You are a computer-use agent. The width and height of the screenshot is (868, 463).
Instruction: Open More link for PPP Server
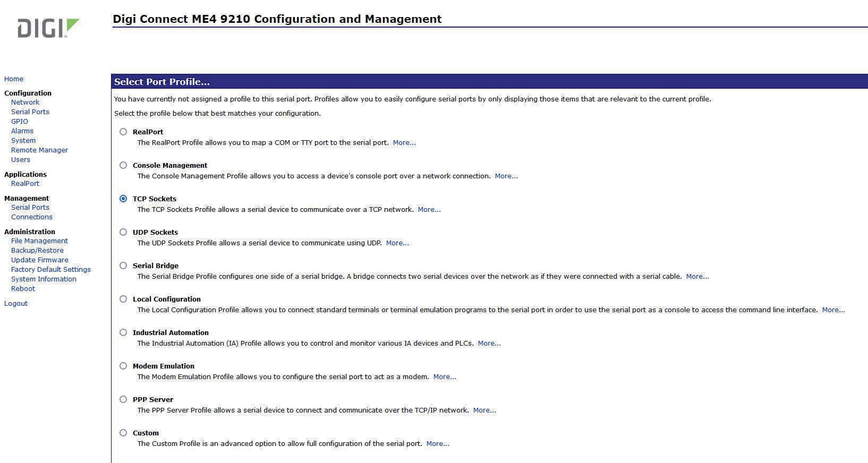coord(484,410)
